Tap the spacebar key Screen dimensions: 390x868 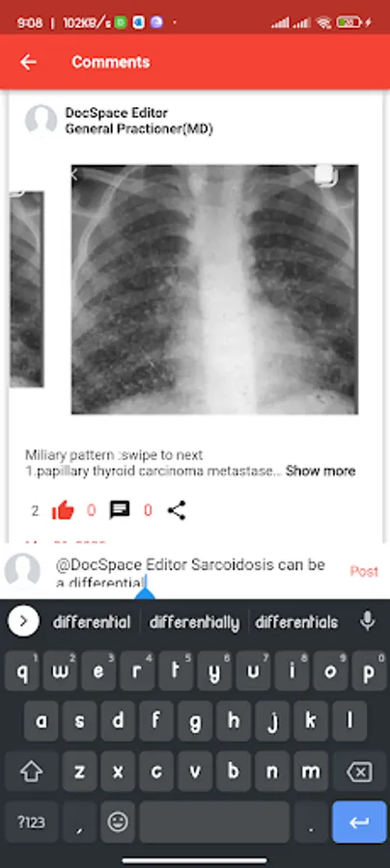click(214, 822)
